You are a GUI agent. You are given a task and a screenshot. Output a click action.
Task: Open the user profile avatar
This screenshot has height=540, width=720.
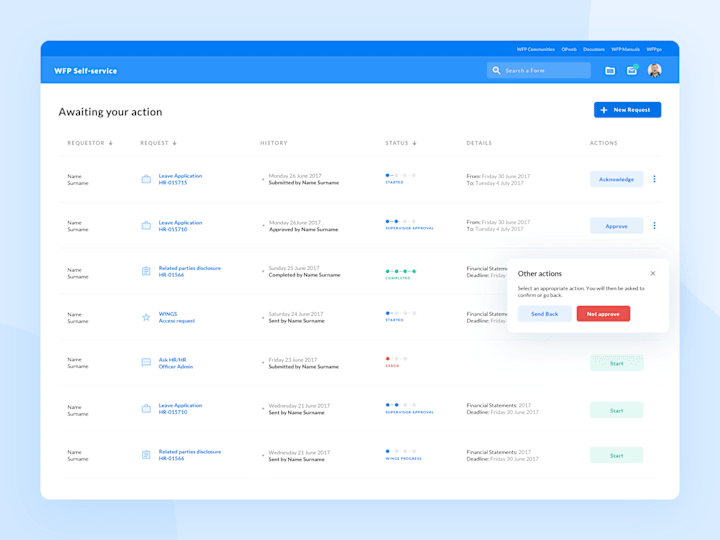pos(654,70)
